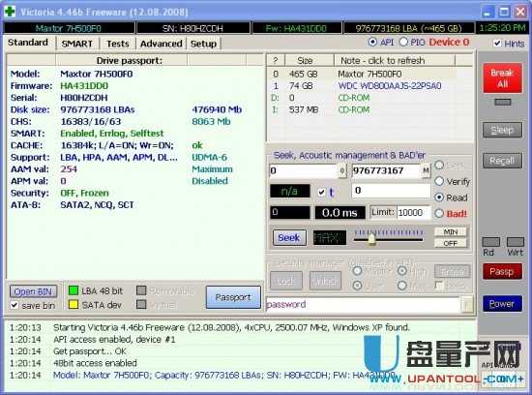Toggle the Hints checkbox

497,44
